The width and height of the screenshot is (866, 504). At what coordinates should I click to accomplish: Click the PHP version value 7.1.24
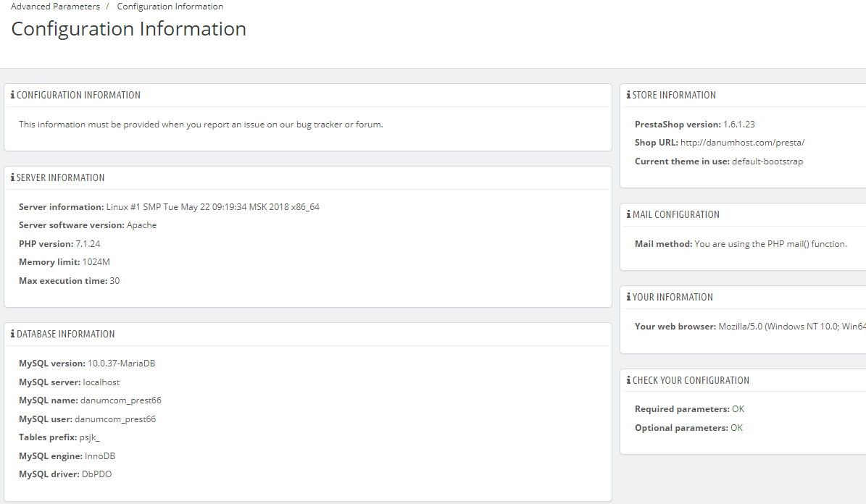(88, 244)
